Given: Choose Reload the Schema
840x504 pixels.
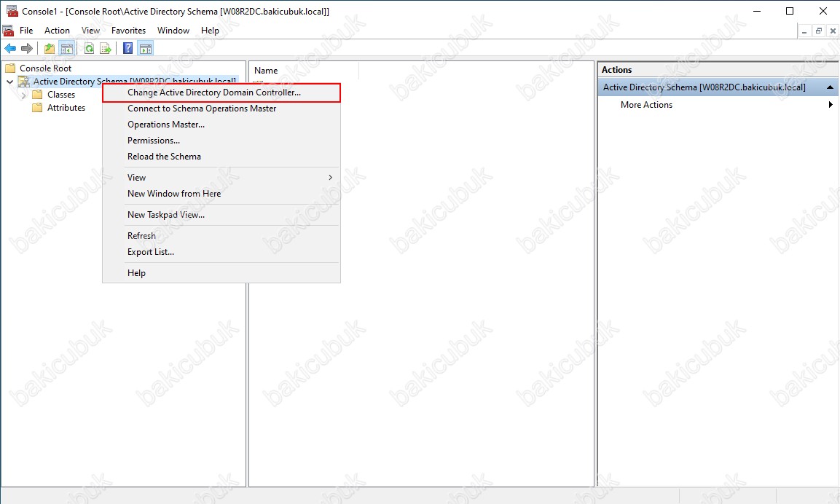Looking at the screenshot, I should 221,157.
